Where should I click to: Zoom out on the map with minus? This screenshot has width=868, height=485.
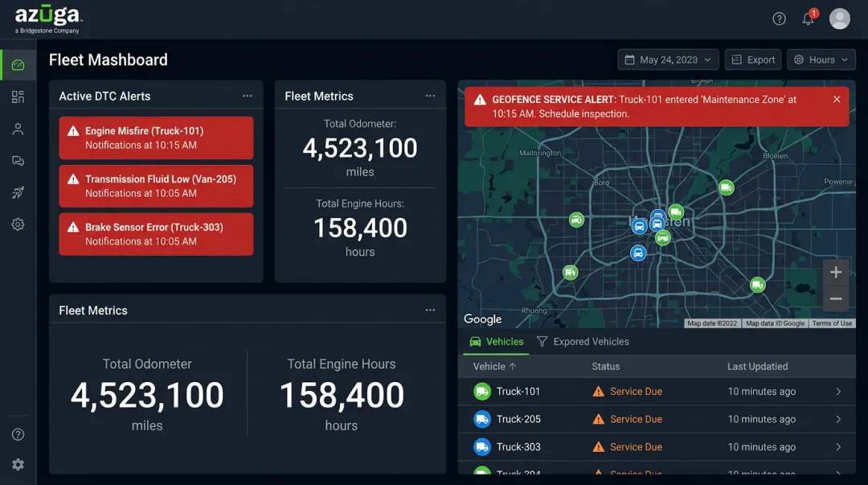[836, 298]
